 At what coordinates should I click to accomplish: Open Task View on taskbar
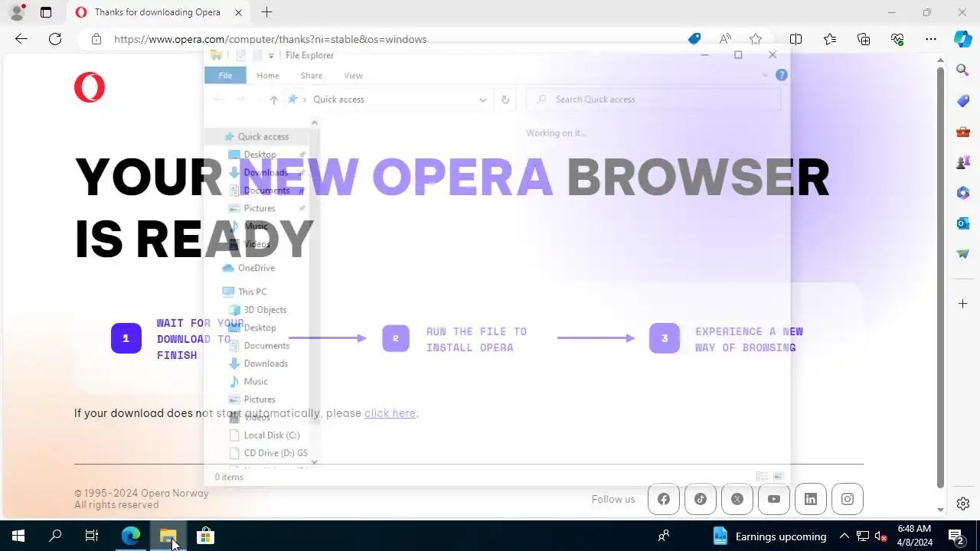click(92, 536)
